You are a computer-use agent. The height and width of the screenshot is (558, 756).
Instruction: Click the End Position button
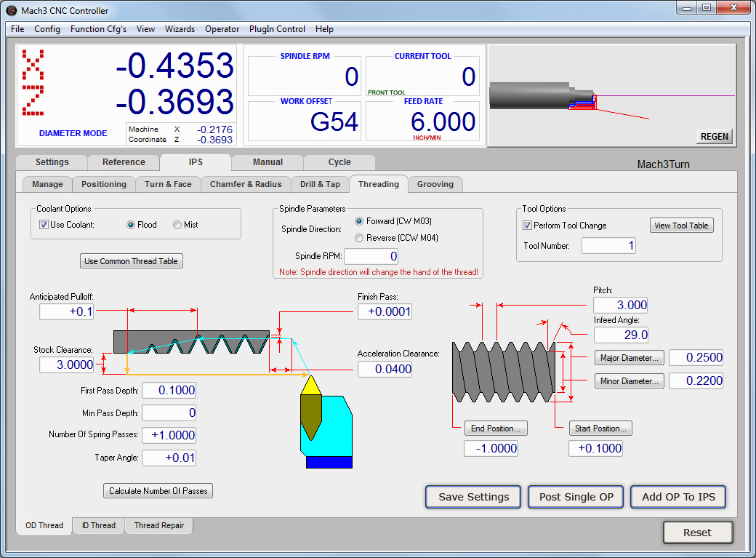pos(496,429)
